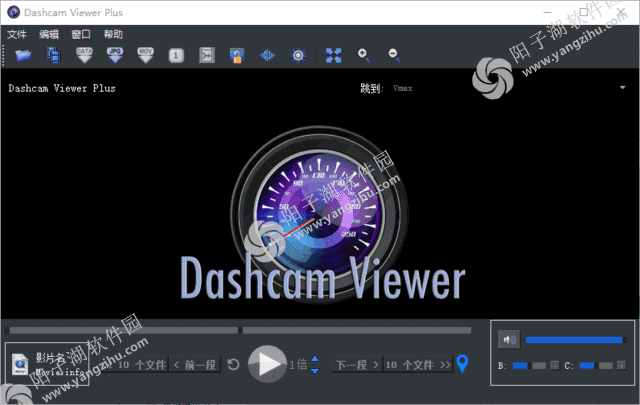
Task: Go back 10 个文件
Action: 137,365
